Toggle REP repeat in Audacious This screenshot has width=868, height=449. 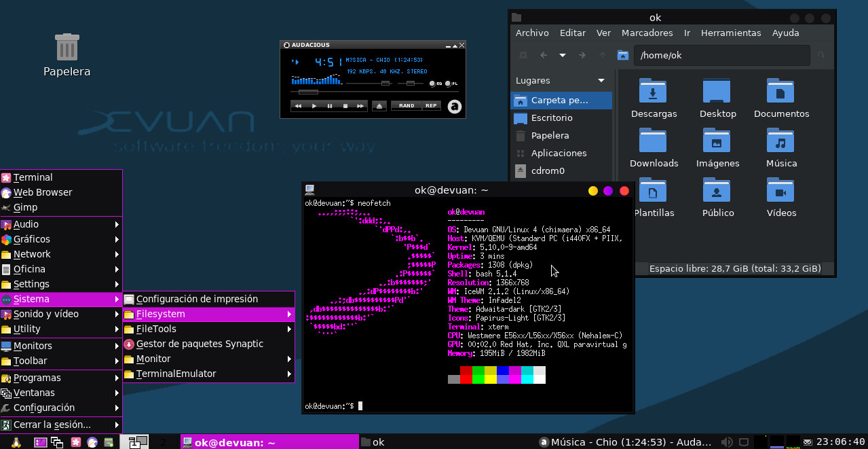click(x=431, y=106)
